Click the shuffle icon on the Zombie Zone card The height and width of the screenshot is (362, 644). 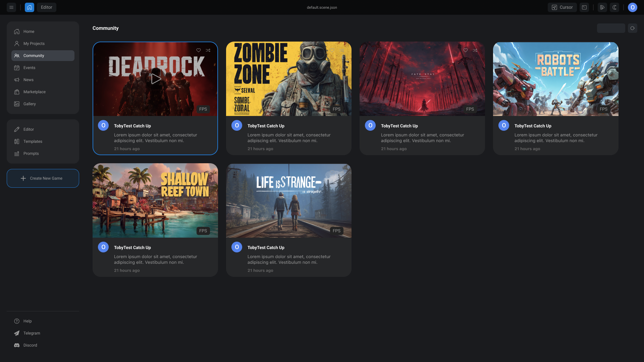point(341,50)
